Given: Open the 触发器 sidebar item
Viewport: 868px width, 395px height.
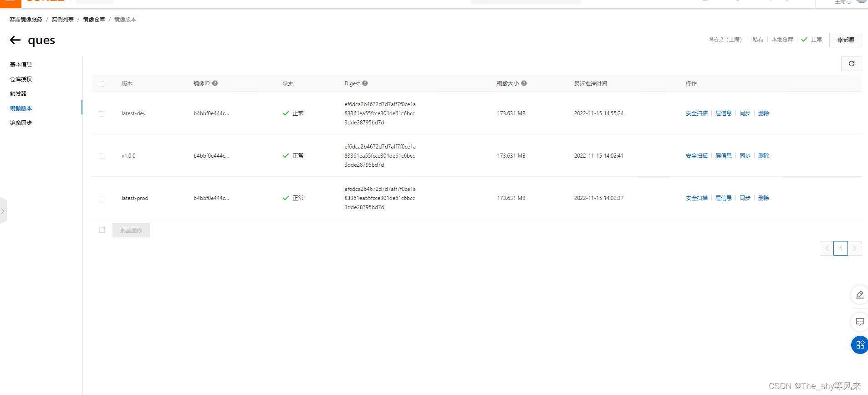Looking at the screenshot, I should click(x=18, y=94).
